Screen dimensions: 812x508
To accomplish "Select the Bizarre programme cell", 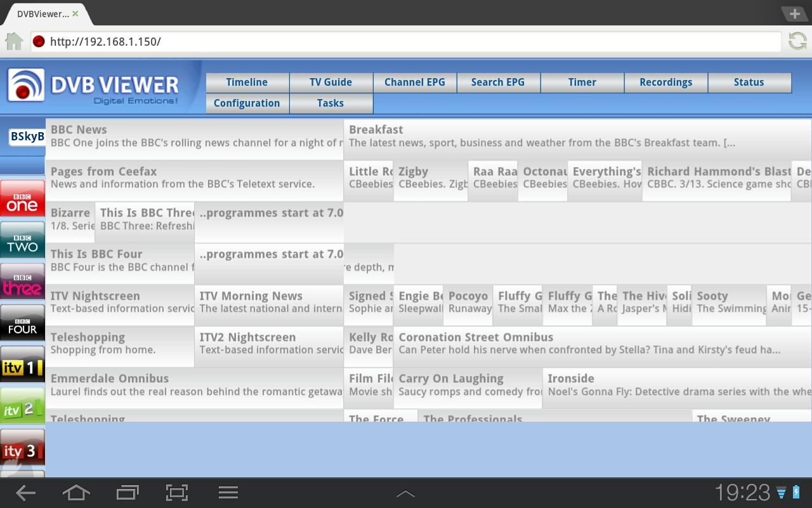I will pyautogui.click(x=70, y=222).
